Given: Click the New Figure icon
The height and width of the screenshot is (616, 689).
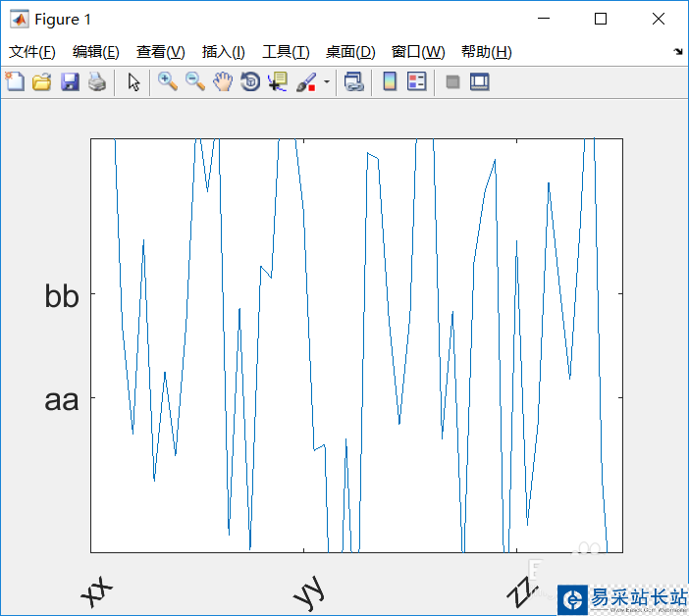Looking at the screenshot, I should click(x=15, y=81).
